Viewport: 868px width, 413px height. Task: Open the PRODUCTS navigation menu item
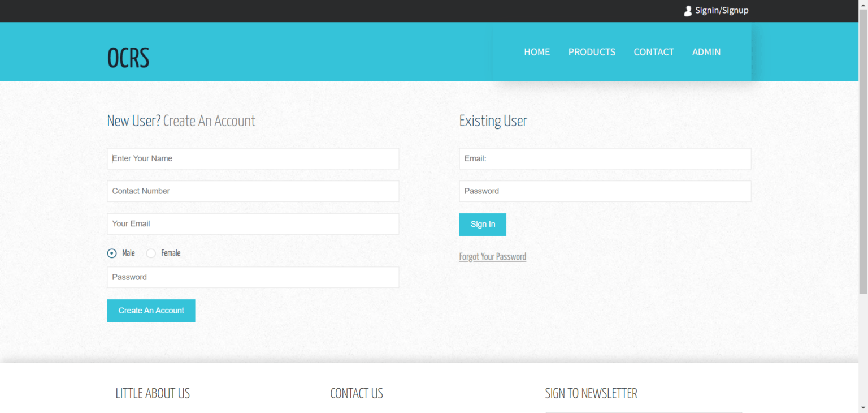tap(592, 51)
